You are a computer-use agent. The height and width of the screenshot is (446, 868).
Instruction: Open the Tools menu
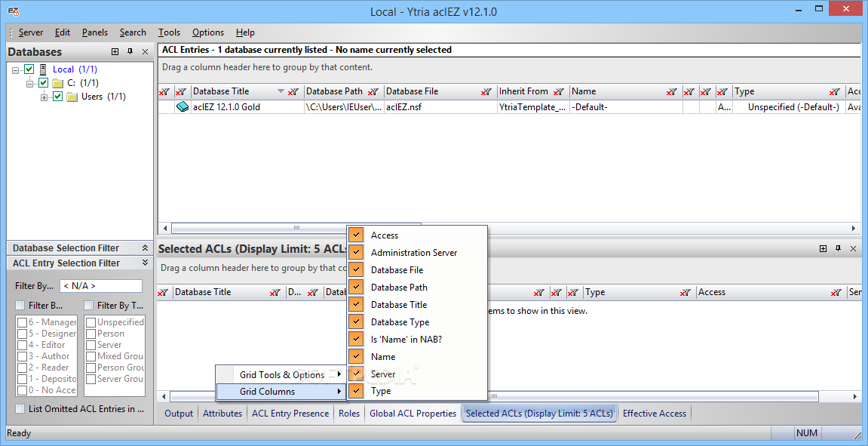coord(170,32)
